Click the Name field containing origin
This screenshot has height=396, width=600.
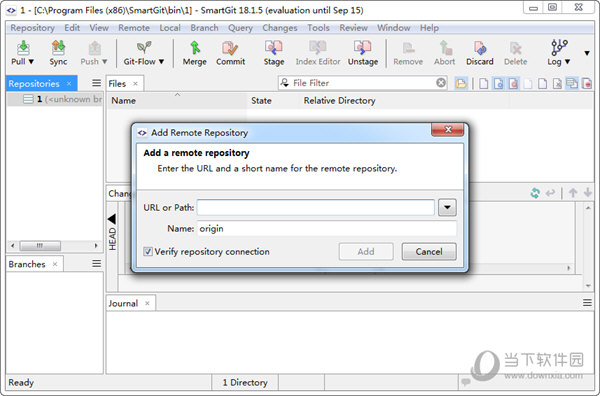click(x=327, y=228)
